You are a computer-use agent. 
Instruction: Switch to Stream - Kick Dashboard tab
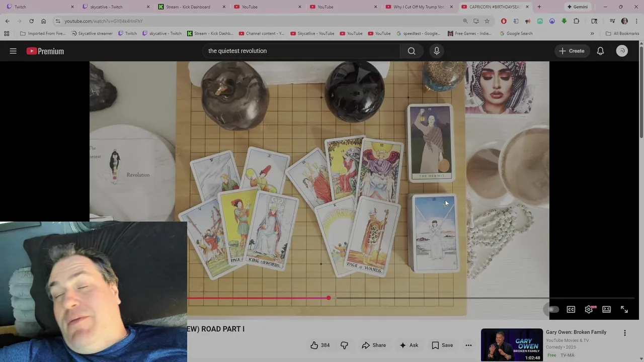191,7
